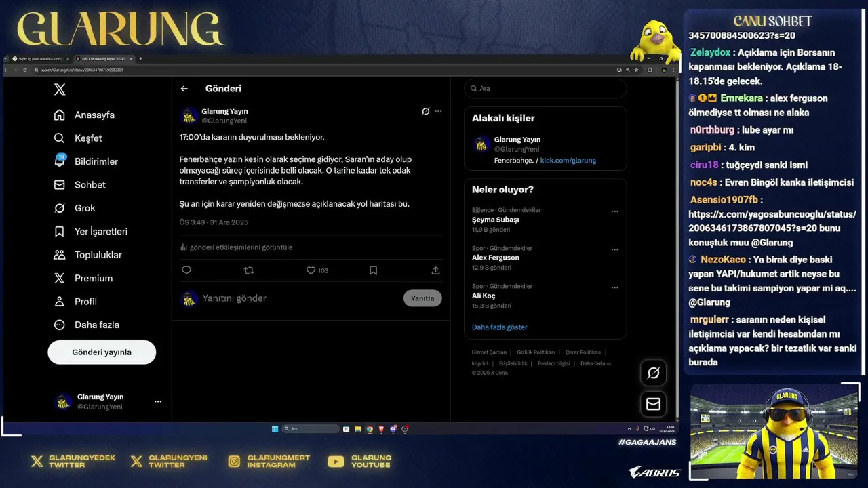Click the Yanıtla button
The height and width of the screenshot is (488, 868).
[x=422, y=298]
